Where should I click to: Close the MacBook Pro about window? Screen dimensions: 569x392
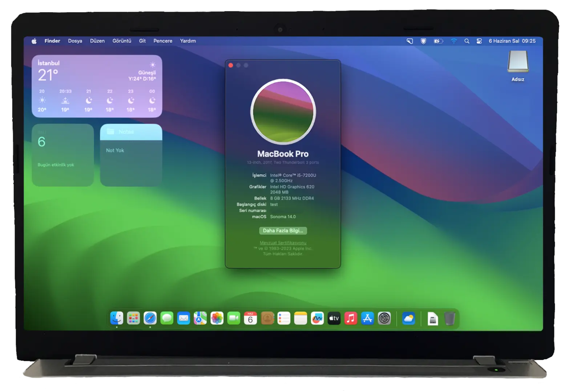pyautogui.click(x=231, y=65)
